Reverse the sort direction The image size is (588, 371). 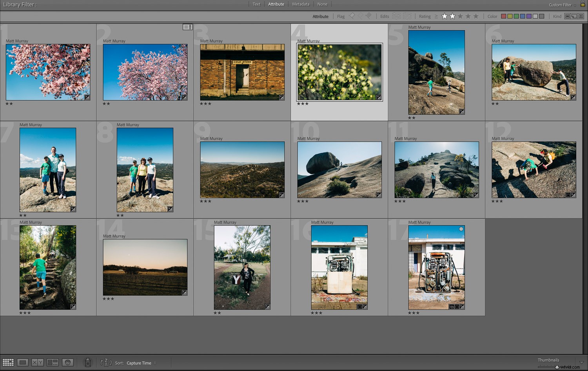[105, 363]
